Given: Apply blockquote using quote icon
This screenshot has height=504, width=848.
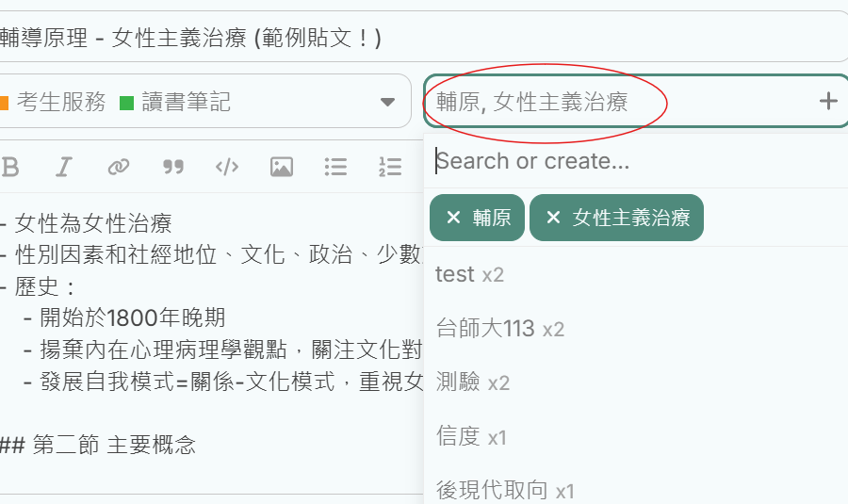Looking at the screenshot, I should point(172,167).
